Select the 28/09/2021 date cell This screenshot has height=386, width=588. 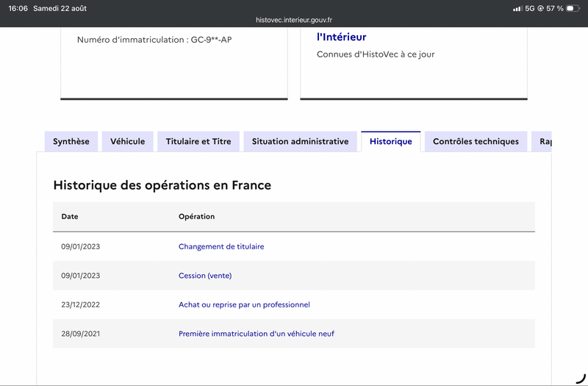[x=81, y=334]
